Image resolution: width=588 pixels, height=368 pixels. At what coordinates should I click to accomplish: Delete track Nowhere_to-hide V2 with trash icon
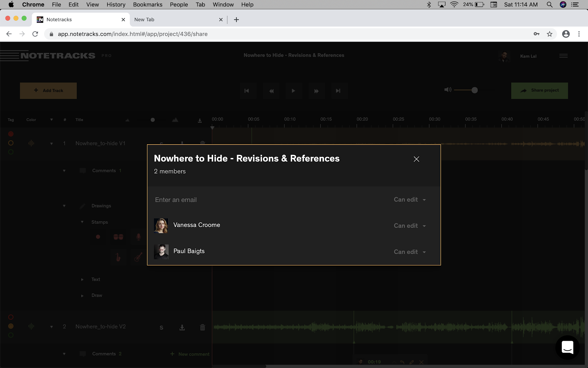click(202, 327)
